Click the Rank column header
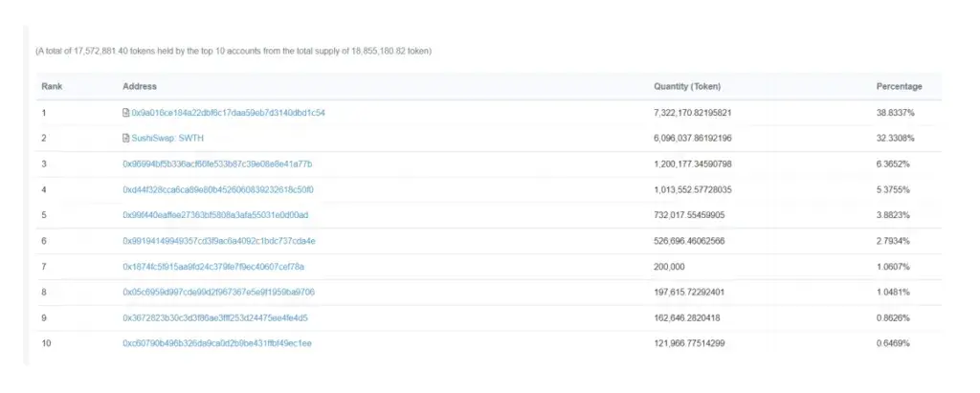This screenshot has height=393, width=980. [52, 87]
